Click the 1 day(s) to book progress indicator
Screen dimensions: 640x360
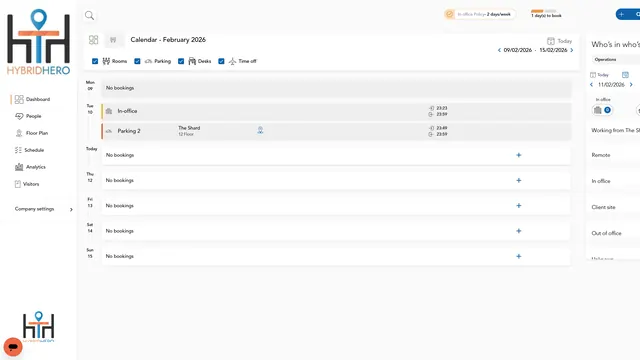[546, 13]
